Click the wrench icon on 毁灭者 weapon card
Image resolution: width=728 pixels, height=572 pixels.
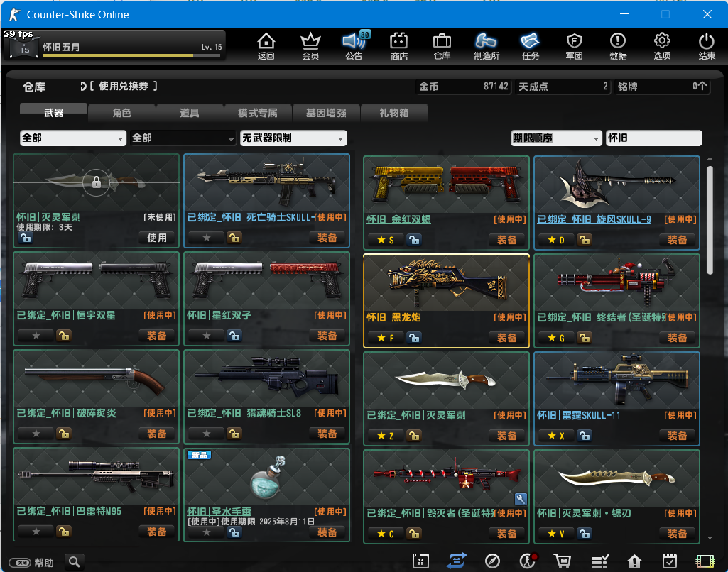click(521, 499)
